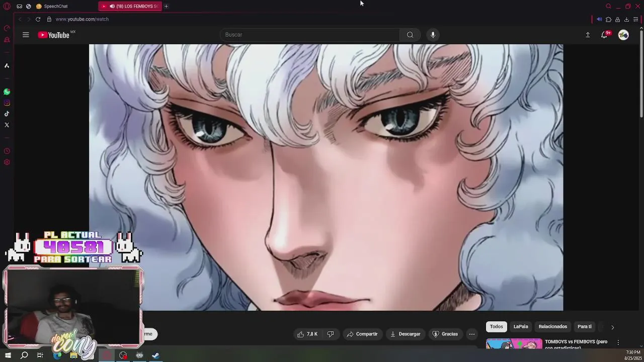Screen dimensions: 644x362
Task: Submit search with magnifier button
Action: (410, 35)
